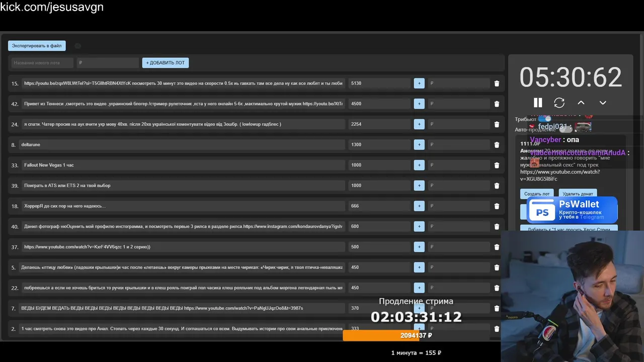
Task: Click plus button on lot 5 row
Action: point(419,267)
